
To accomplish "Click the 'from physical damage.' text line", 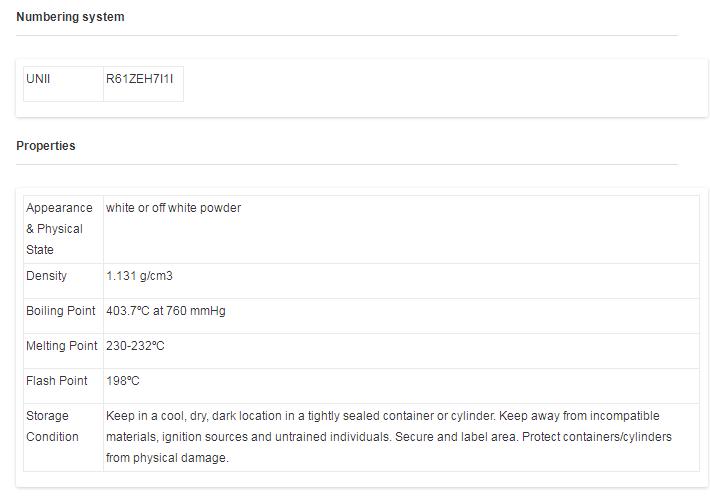I will [x=167, y=458].
